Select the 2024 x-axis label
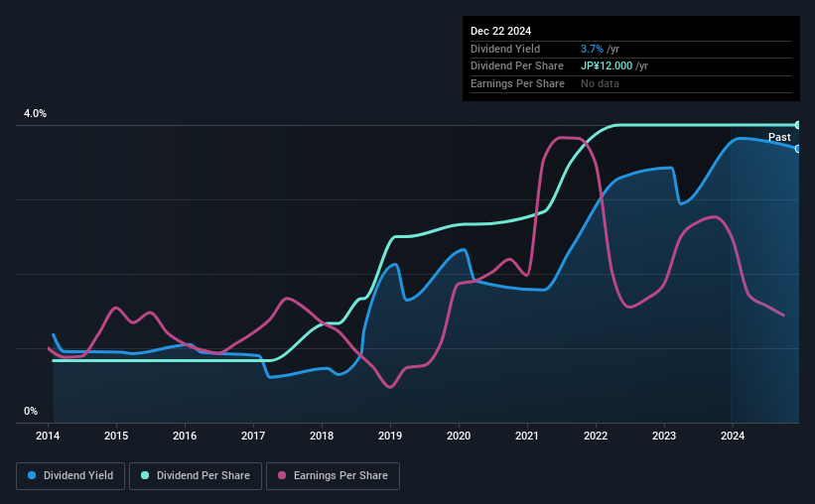 click(x=733, y=436)
